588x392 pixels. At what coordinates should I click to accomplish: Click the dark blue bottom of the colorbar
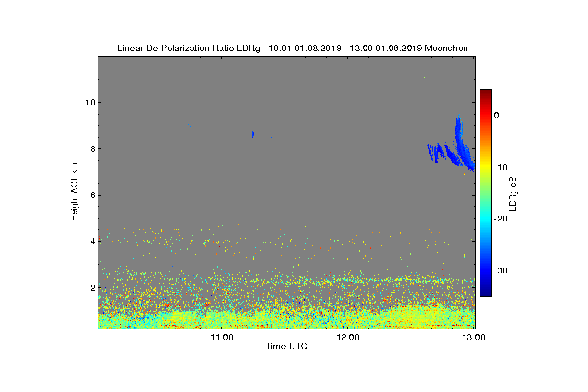tap(486, 293)
